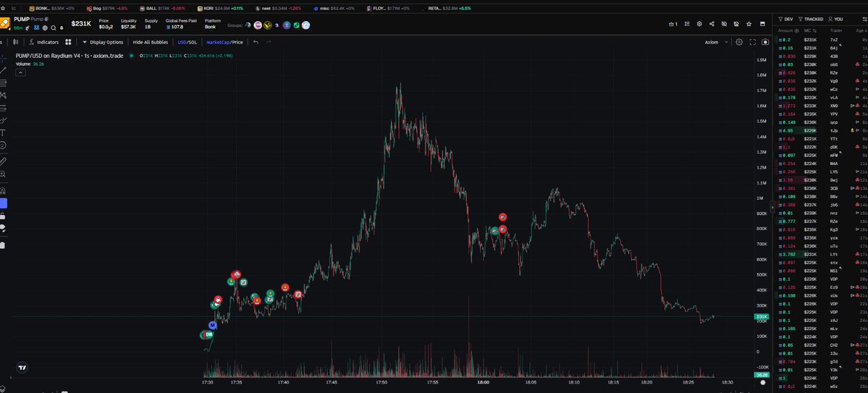Toggle lock all drawings padlock
This screenshot has height=393, width=868.
tap(3, 216)
